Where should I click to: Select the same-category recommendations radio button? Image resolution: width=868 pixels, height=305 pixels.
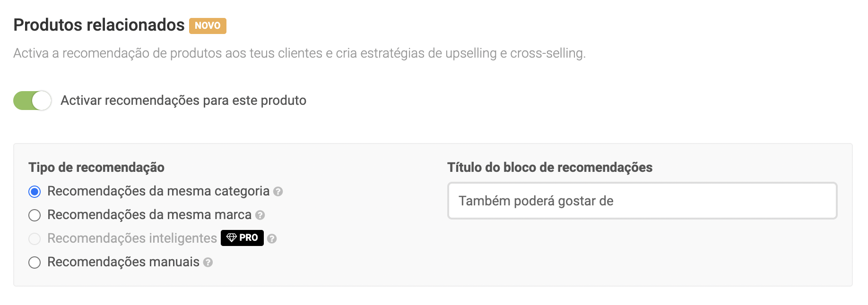tap(35, 192)
